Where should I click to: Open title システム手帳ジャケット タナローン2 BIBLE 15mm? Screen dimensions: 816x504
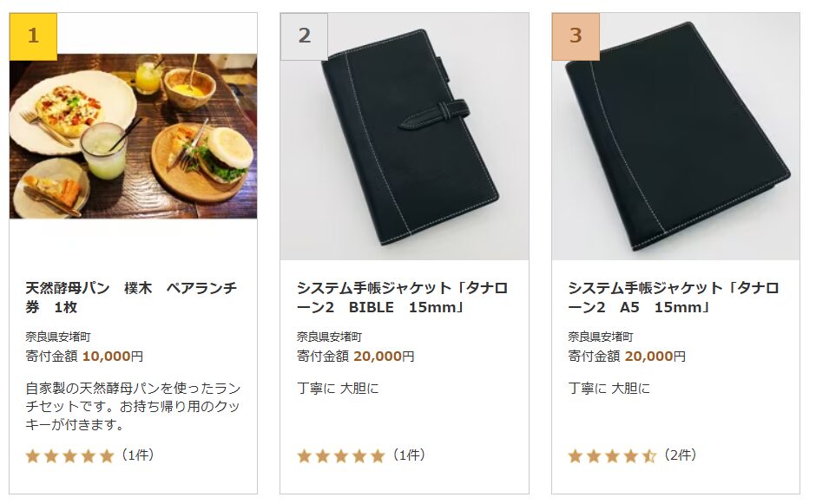point(402,298)
